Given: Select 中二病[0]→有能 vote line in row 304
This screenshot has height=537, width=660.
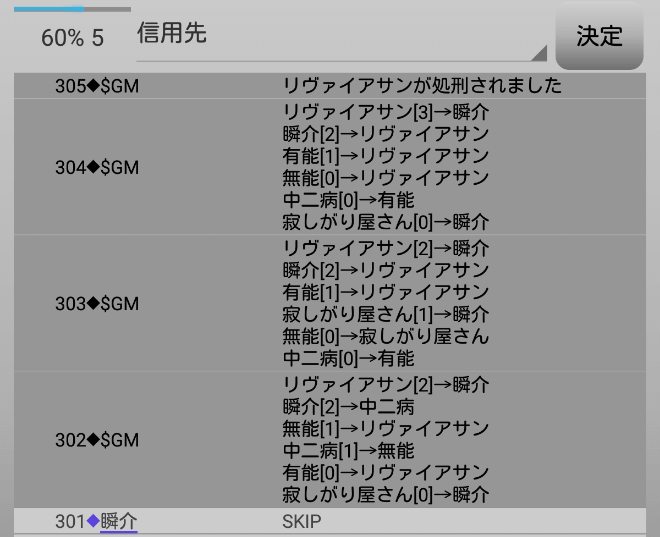Looking at the screenshot, I should (x=348, y=200).
